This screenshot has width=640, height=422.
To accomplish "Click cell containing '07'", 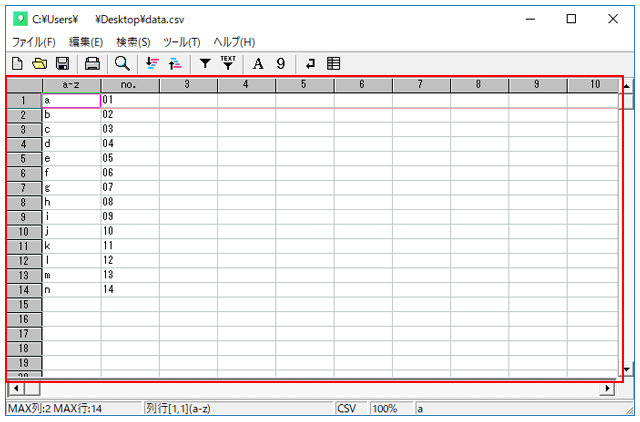I will (130, 188).
